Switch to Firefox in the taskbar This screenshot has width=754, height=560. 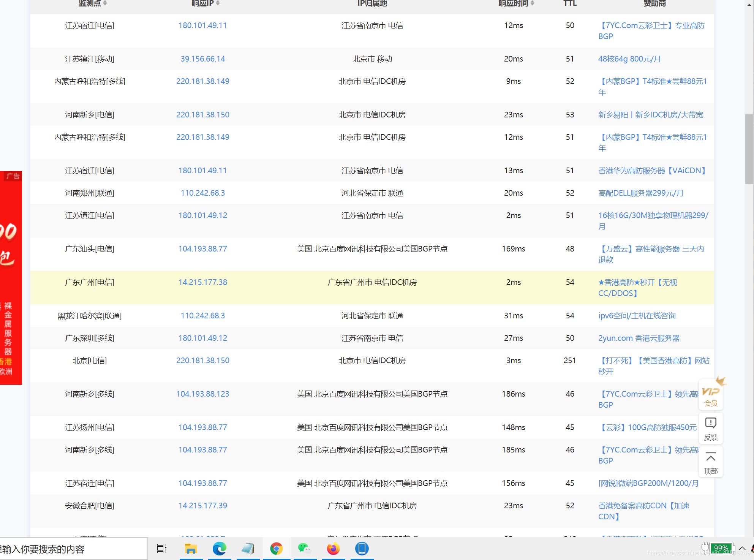click(333, 549)
